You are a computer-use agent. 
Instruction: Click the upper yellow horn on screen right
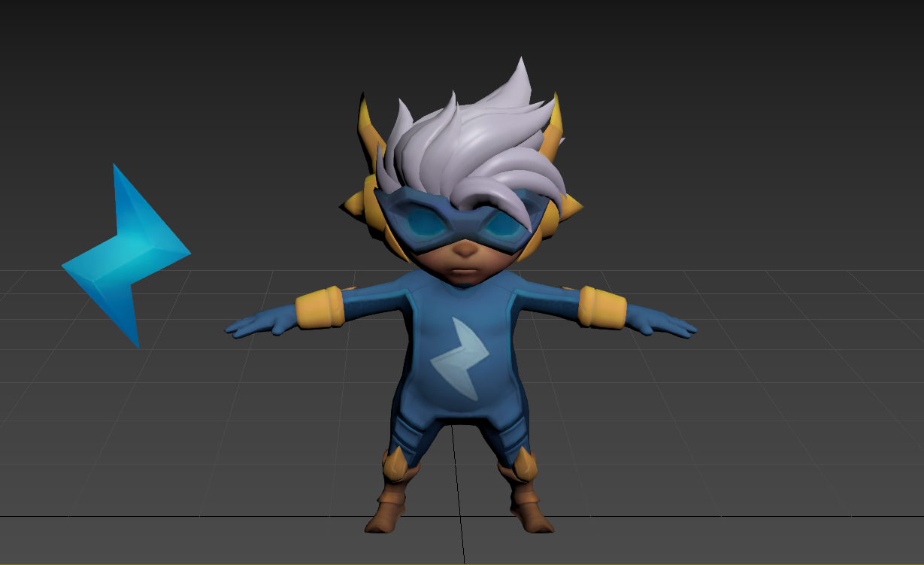[554, 124]
